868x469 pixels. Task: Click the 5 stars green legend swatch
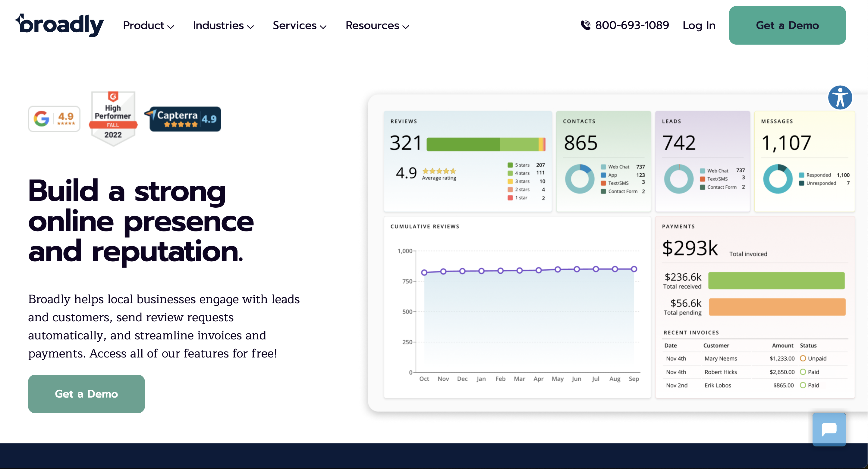510,165
